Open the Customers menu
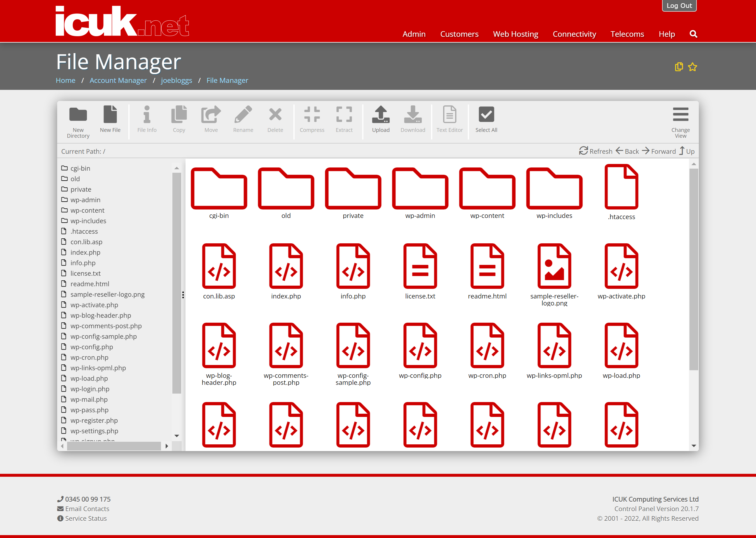Viewport: 756px width, 538px height. 459,34
